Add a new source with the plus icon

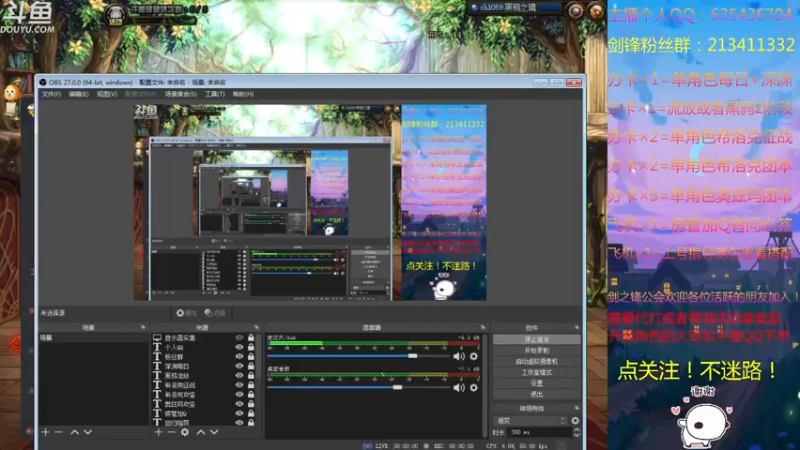158,432
